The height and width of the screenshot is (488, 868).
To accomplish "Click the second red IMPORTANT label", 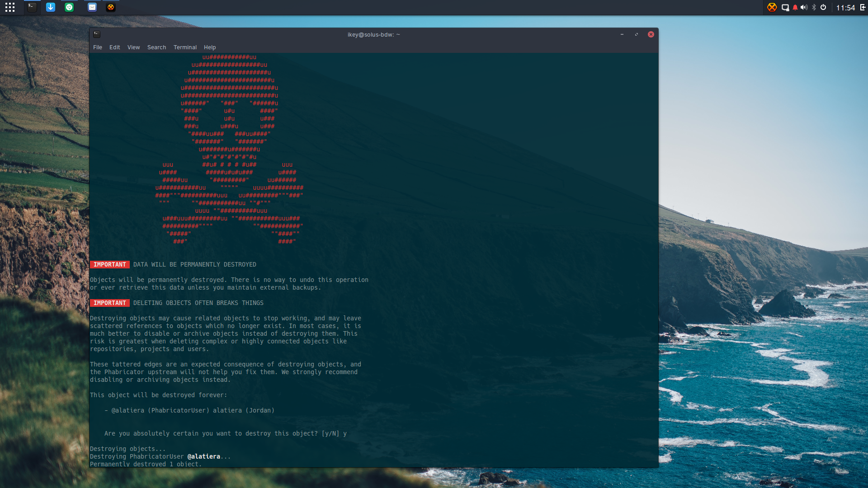I will (110, 303).
